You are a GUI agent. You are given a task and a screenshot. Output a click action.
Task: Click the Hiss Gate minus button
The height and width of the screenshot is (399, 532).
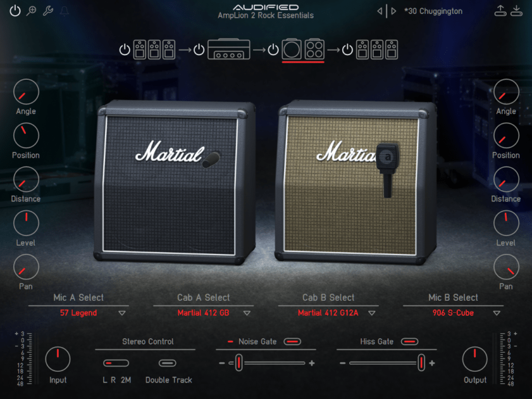point(343,363)
